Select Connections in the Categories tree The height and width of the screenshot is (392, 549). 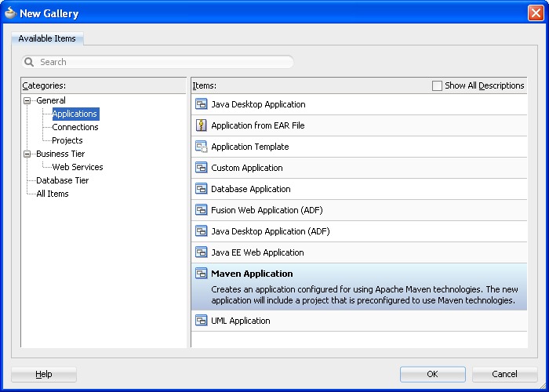point(75,127)
